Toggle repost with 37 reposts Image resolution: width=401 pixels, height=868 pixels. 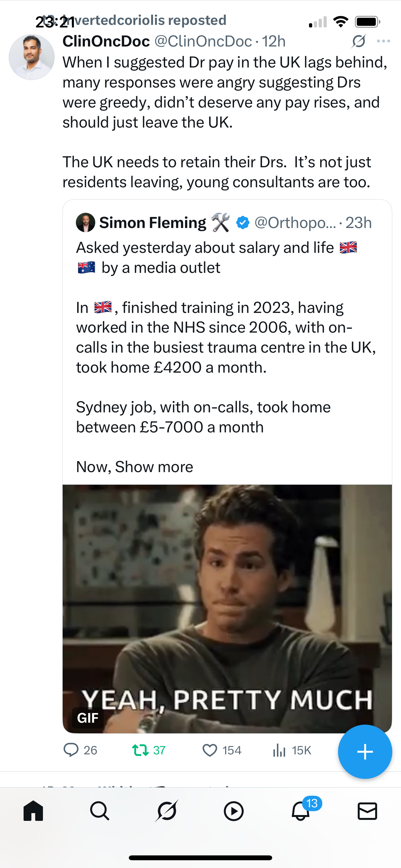[140, 750]
